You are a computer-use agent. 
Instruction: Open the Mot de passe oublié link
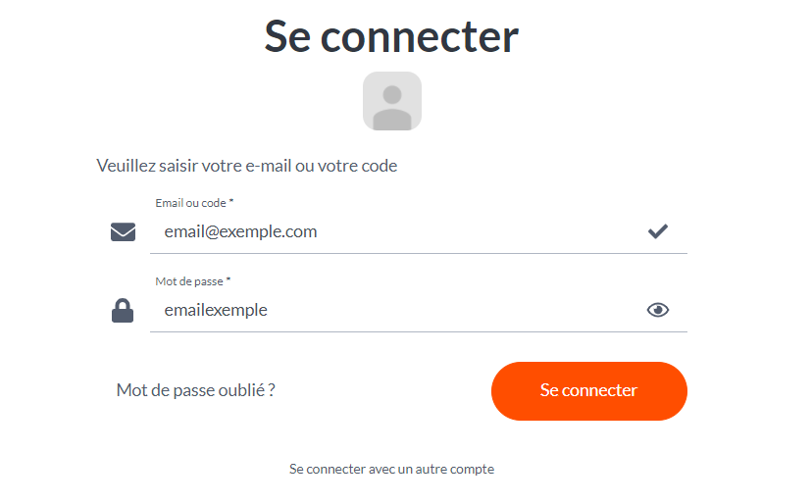click(x=196, y=390)
